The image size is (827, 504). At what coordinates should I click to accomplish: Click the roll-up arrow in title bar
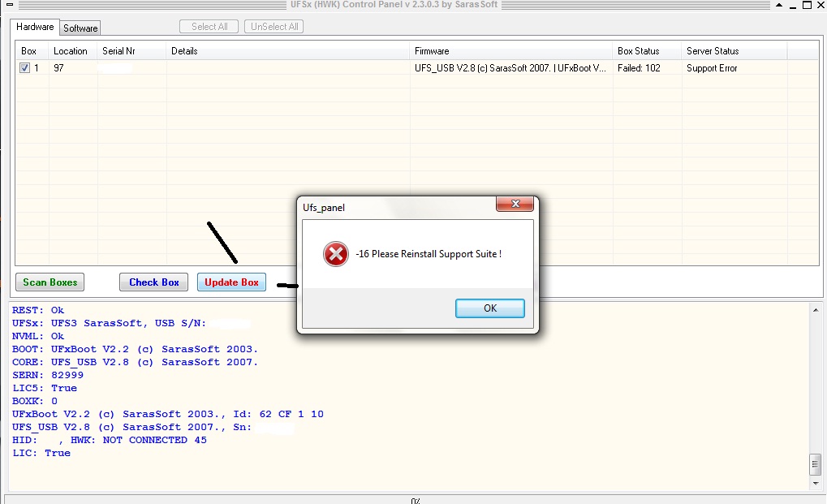(x=779, y=5)
